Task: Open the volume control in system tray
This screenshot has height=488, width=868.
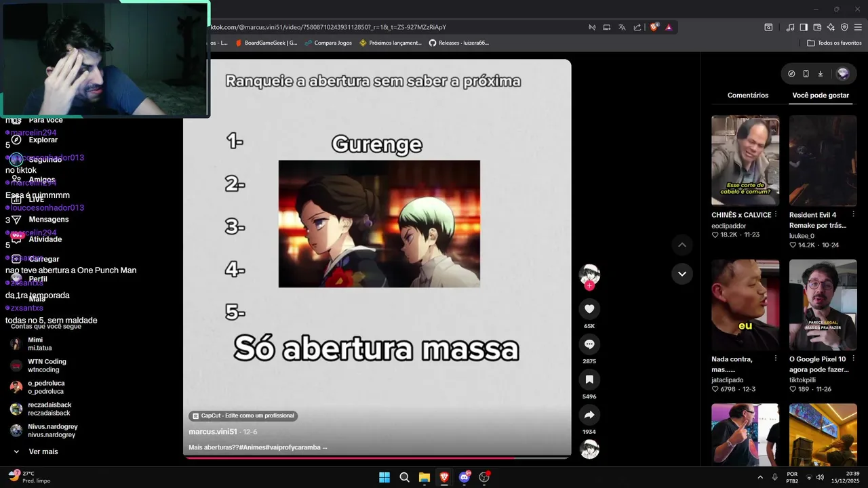Action: coord(820,477)
